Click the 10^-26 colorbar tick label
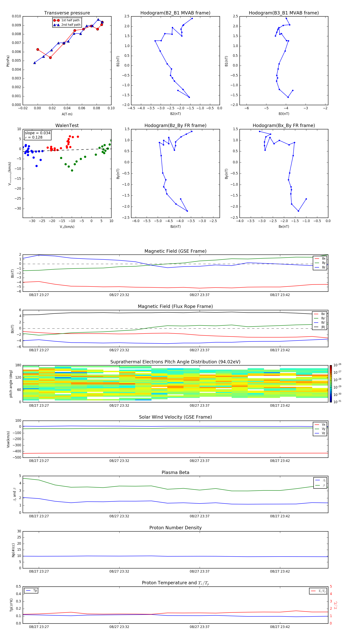351x644 pixels. point(337,365)
